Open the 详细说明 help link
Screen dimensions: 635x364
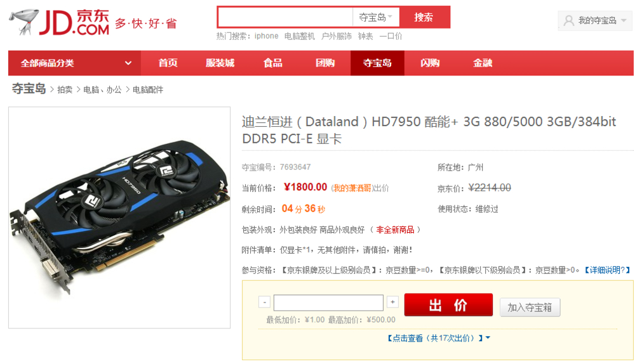[x=607, y=270]
